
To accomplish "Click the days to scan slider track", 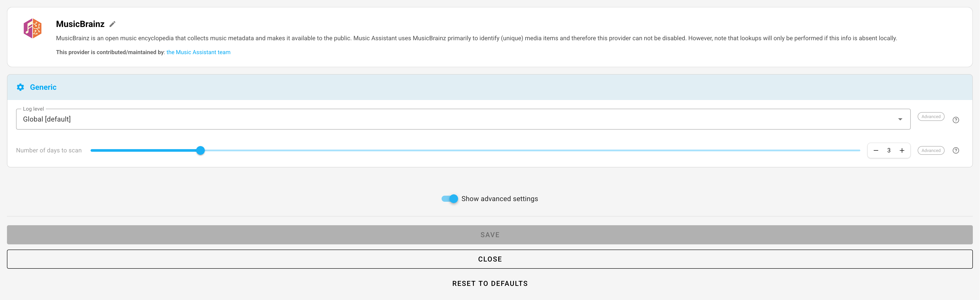I will point(475,150).
